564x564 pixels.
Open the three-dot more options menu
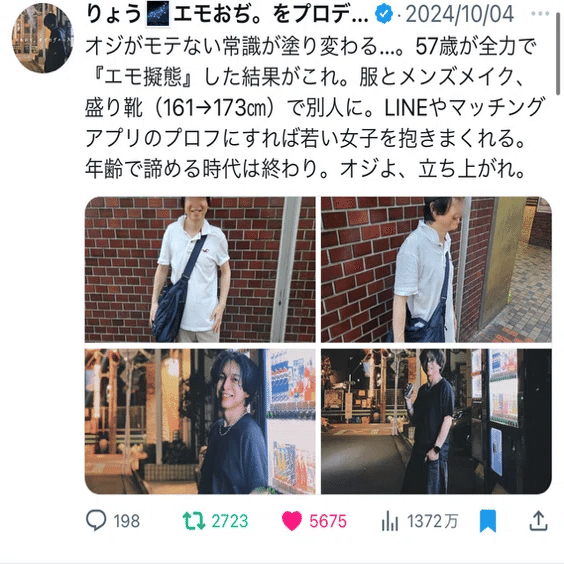click(540, 14)
